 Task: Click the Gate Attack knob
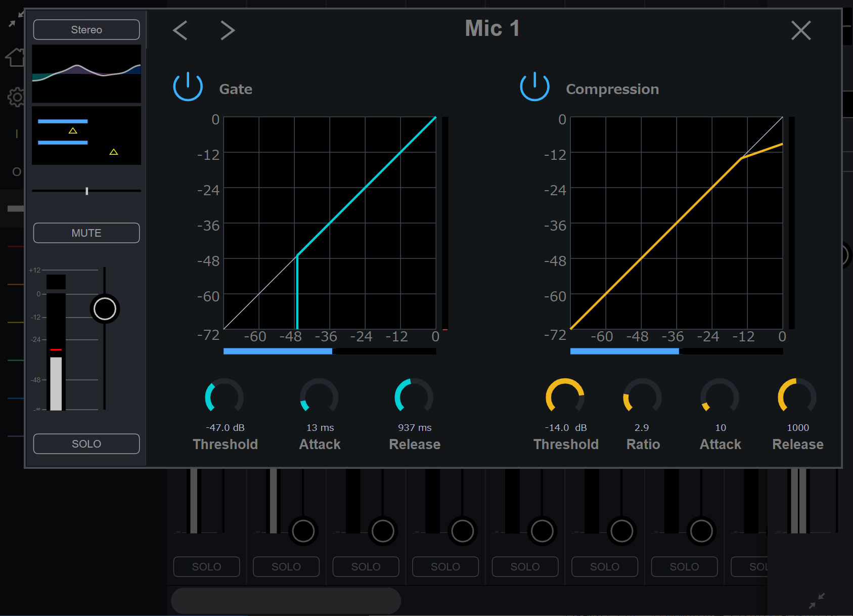(x=319, y=397)
